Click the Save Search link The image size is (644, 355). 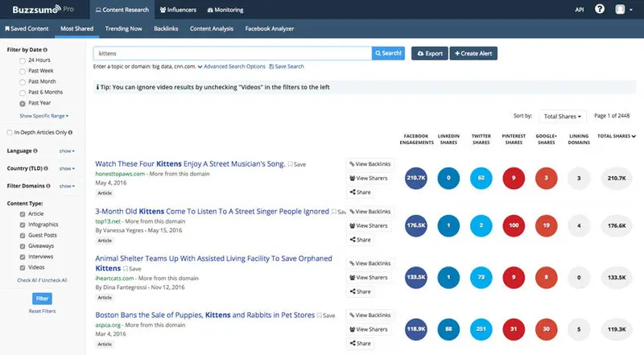tap(287, 66)
